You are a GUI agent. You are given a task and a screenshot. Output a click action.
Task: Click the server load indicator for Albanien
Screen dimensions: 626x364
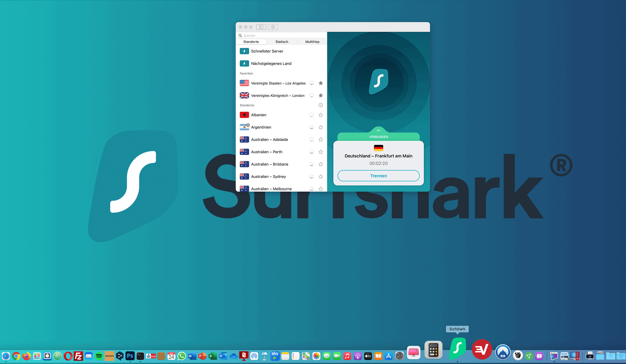(311, 115)
